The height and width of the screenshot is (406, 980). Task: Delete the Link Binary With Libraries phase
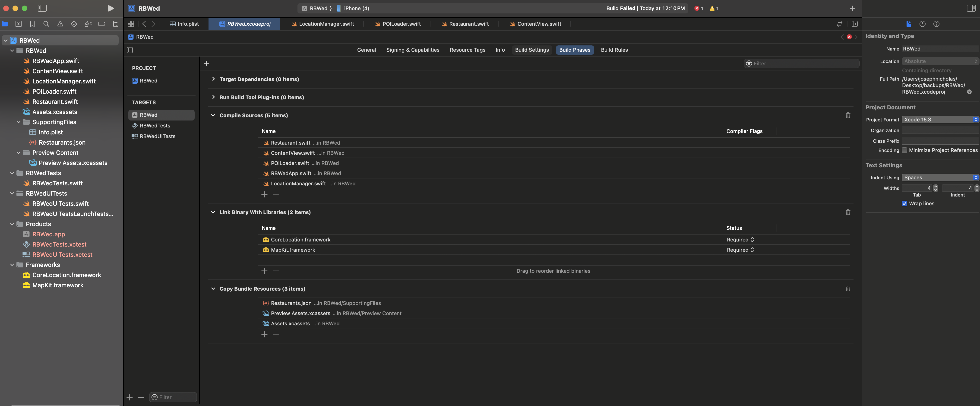click(x=848, y=212)
